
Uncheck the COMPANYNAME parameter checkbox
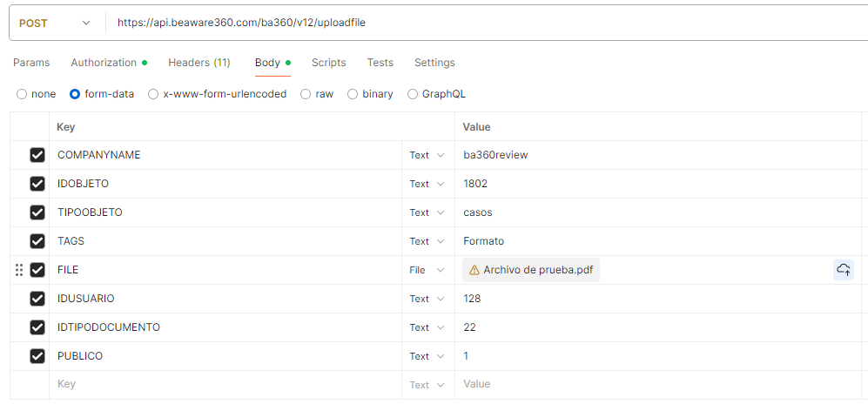pos(37,155)
